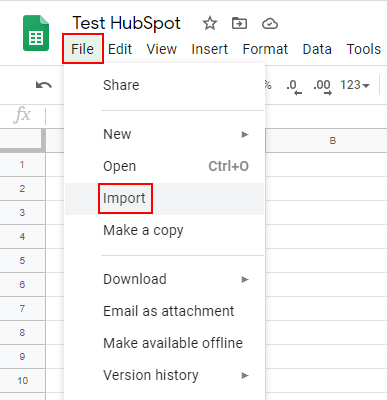Click the fx formula bar label
The width and height of the screenshot is (387, 400).
(x=22, y=115)
